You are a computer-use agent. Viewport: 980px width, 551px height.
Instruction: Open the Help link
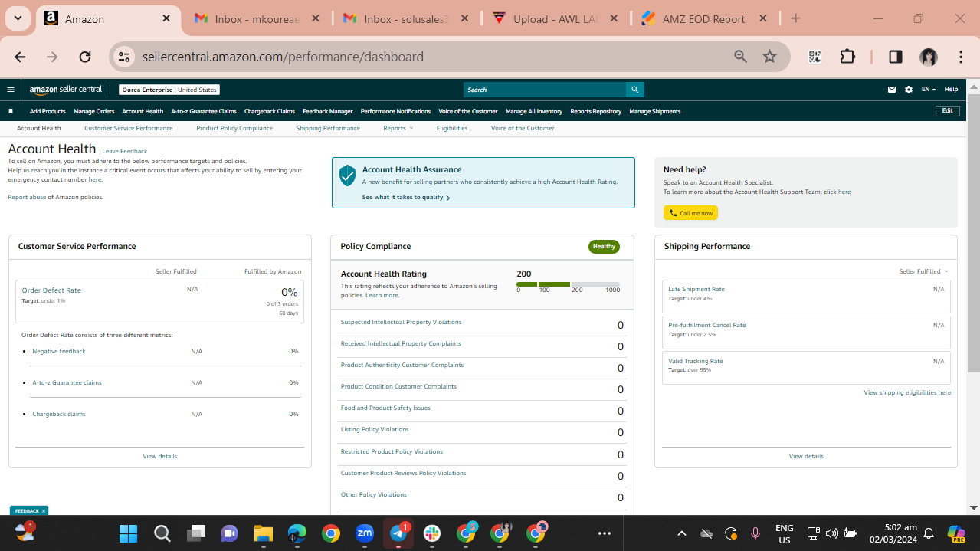point(951,90)
